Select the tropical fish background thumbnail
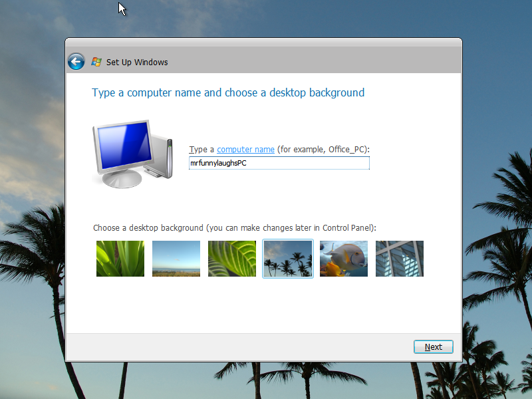The image size is (532, 399). point(344,259)
